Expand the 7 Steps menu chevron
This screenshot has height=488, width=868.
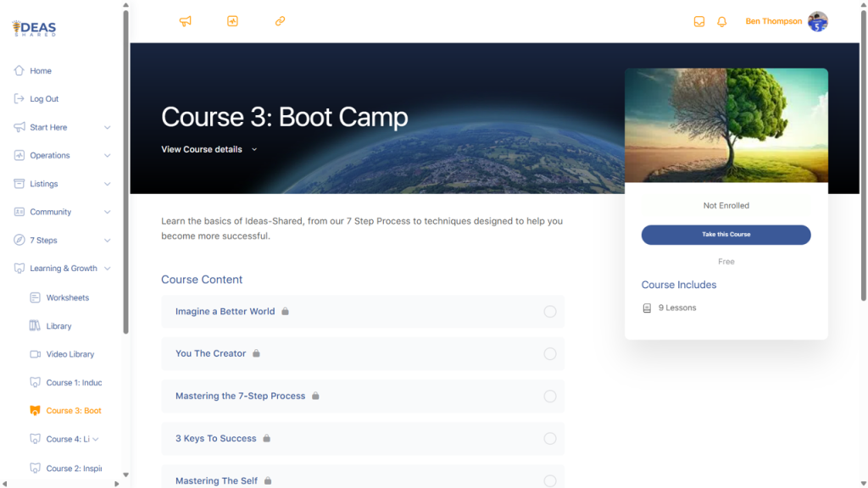[108, 240]
